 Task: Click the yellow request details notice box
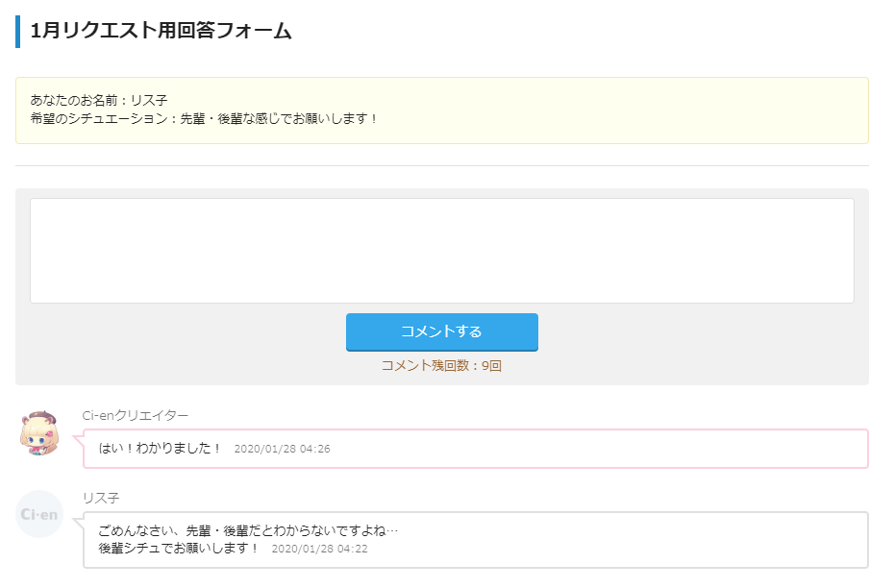[442, 110]
